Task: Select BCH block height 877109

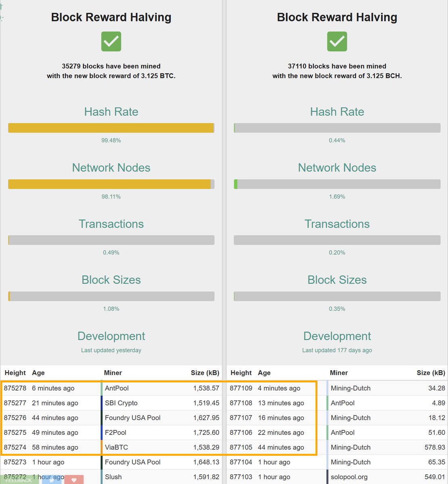Action: point(241,388)
